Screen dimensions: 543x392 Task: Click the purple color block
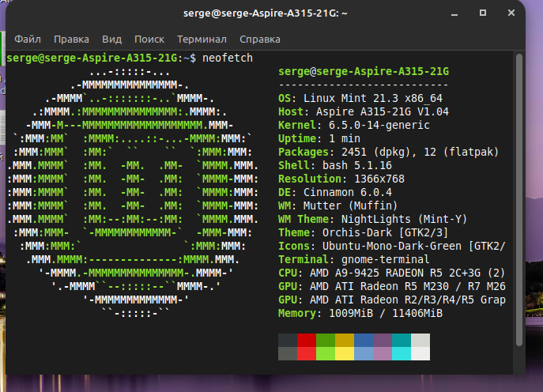(x=383, y=341)
